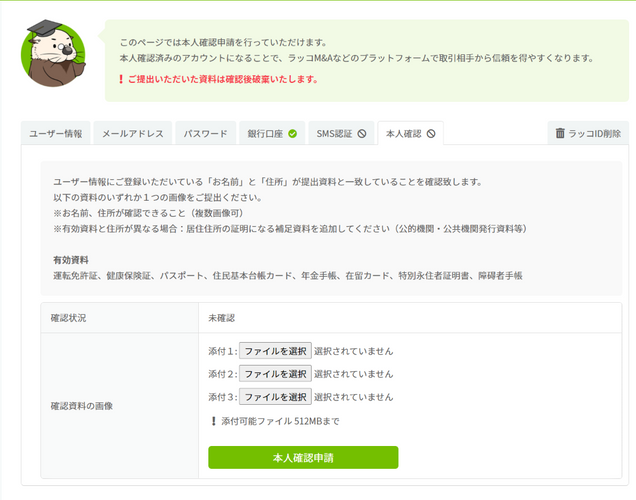Screen dimensions: 636x500
Task: Select the 銀行口座 tab label
Action: point(264,133)
